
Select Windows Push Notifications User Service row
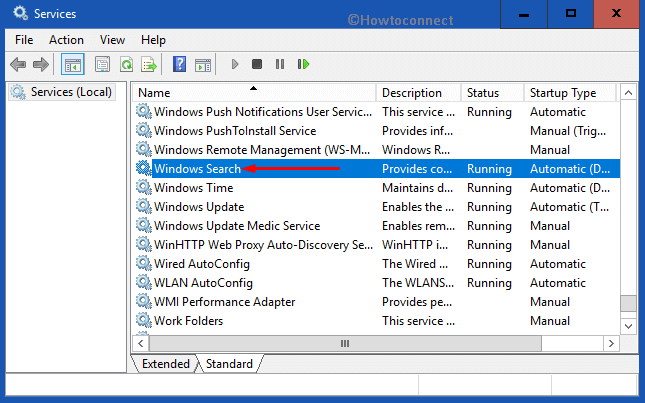[x=376, y=112]
